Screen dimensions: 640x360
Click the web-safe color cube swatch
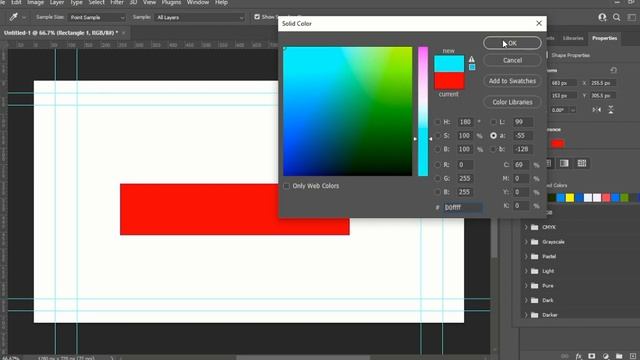point(472,67)
